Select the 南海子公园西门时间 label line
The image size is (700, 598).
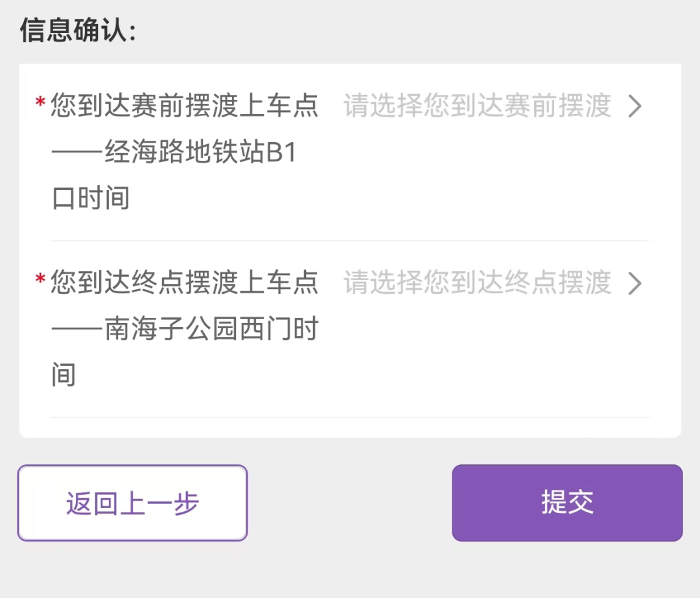pos(185,330)
